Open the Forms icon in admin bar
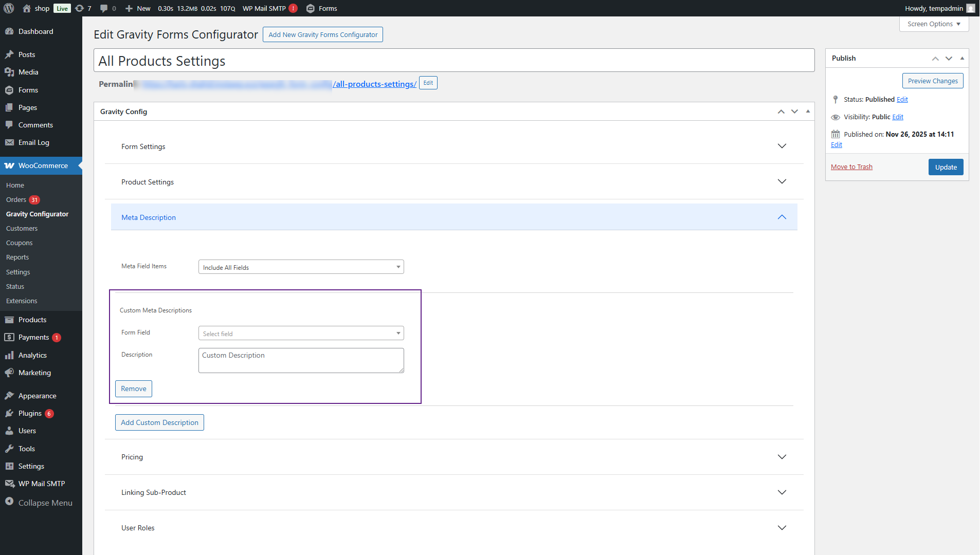 point(311,8)
